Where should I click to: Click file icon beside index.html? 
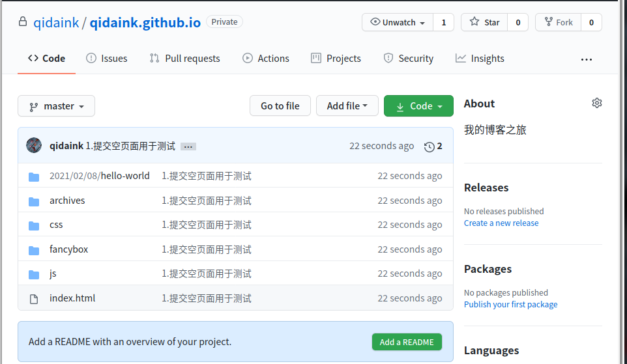(x=34, y=299)
